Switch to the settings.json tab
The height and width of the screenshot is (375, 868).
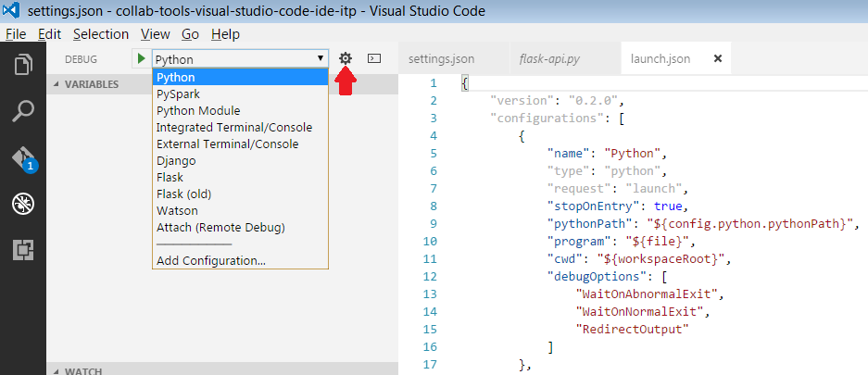tap(453, 58)
